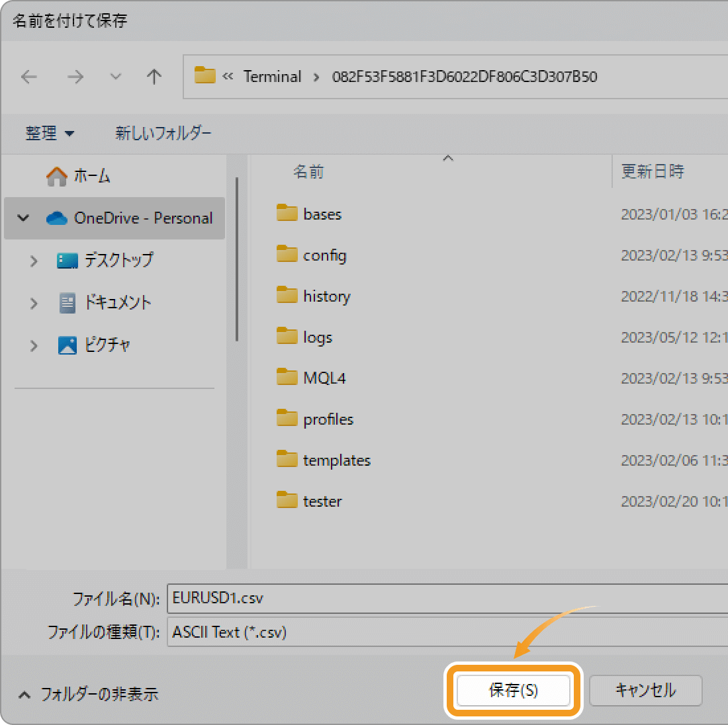The width and height of the screenshot is (728, 725).
Task: Select Terminal in the breadcrumb path
Action: (x=273, y=77)
